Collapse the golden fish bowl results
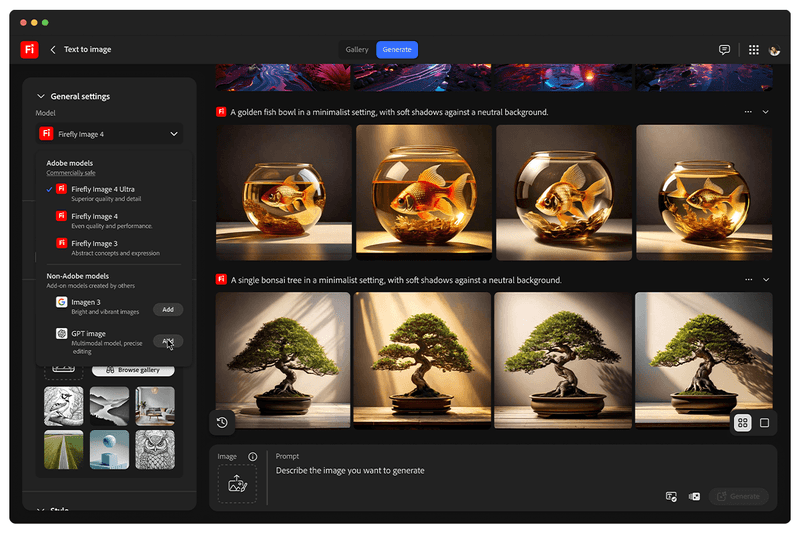 click(x=766, y=112)
